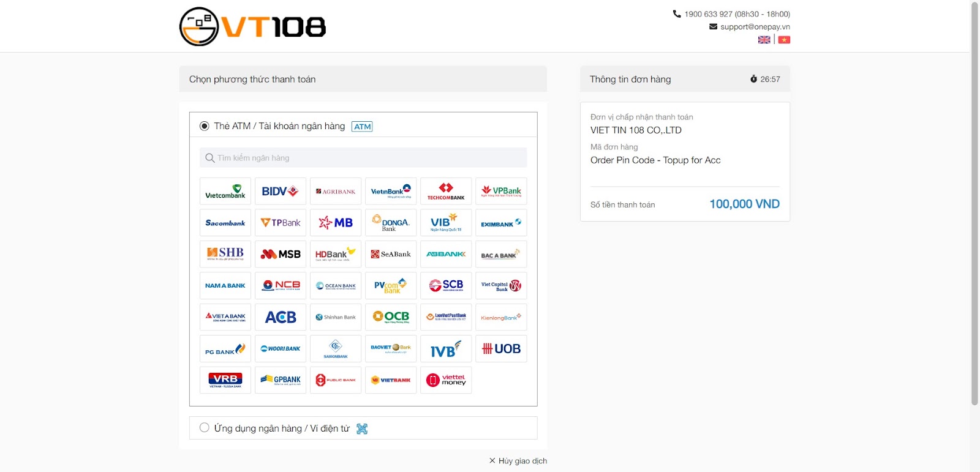
Task: Select Thẻ ATM / Tài khoản ngân hàng radio
Action: click(x=205, y=126)
